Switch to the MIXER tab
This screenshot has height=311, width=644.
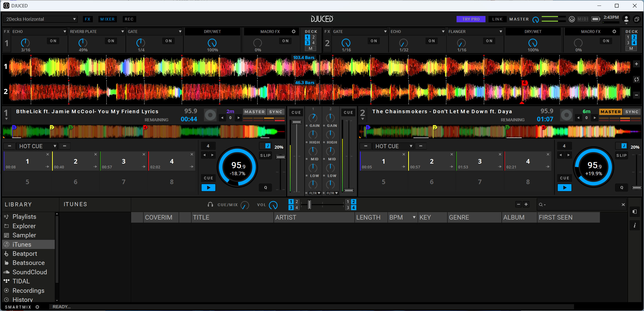point(107,19)
